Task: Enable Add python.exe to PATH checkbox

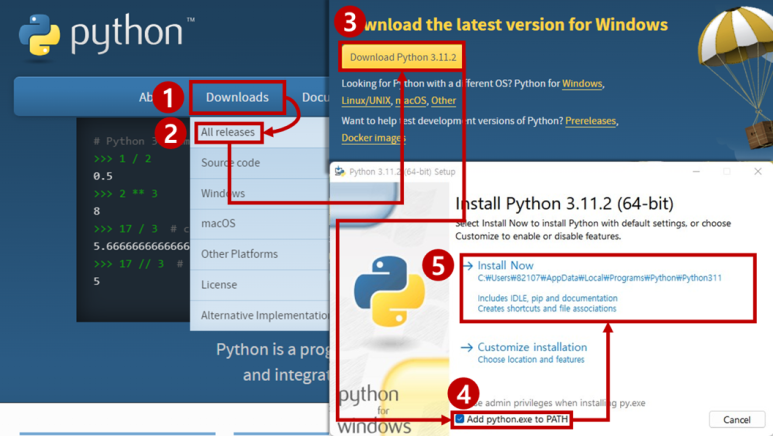Action: coord(459,419)
